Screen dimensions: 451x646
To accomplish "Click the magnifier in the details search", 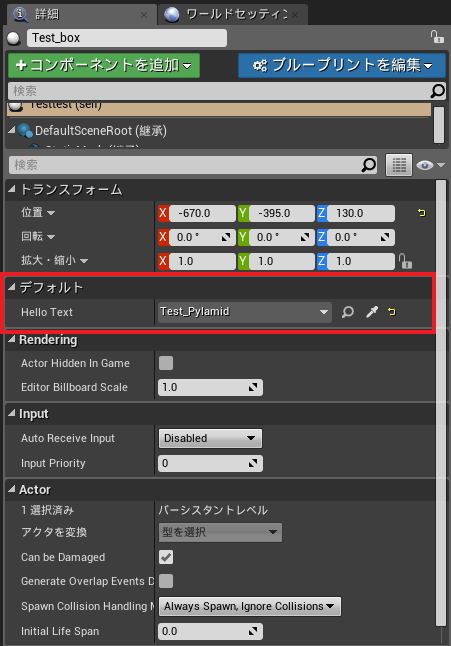I will click(369, 165).
